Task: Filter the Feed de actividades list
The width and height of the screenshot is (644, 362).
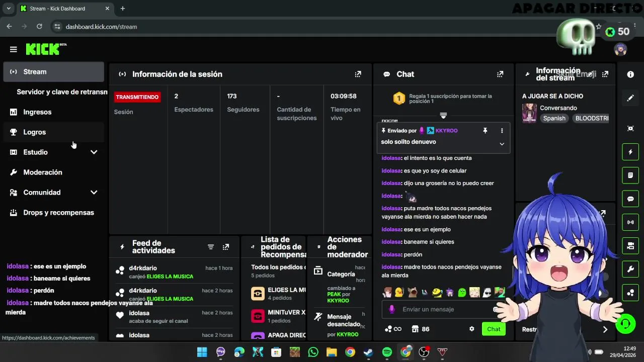Action: pos(211,247)
